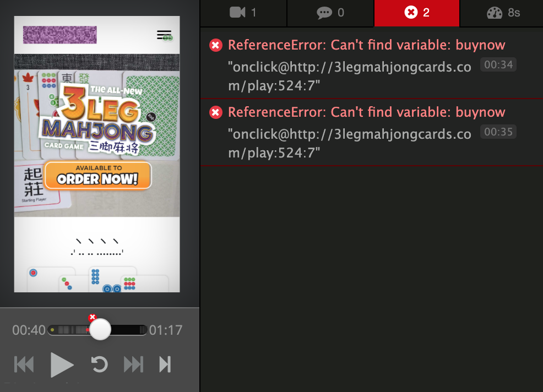This screenshot has height=392, width=543.
Task: Open the comments tab showing 0
Action: click(x=330, y=13)
